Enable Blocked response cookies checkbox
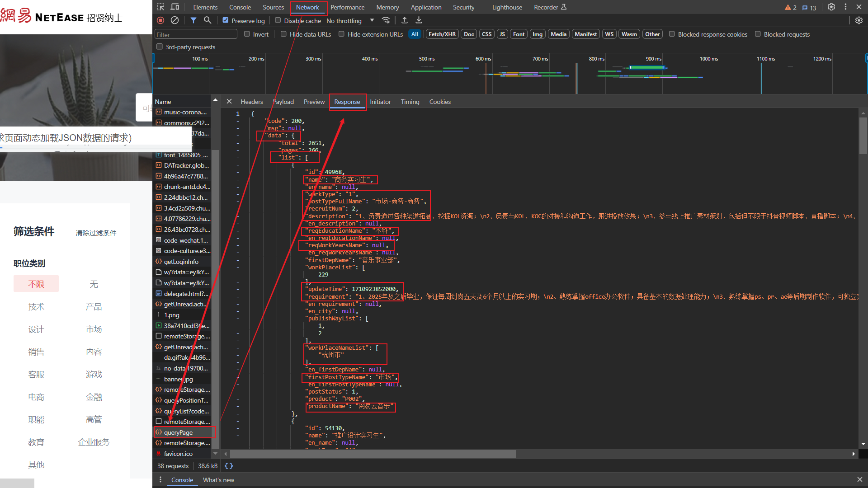Screen dimensions: 868x488 click(672, 34)
